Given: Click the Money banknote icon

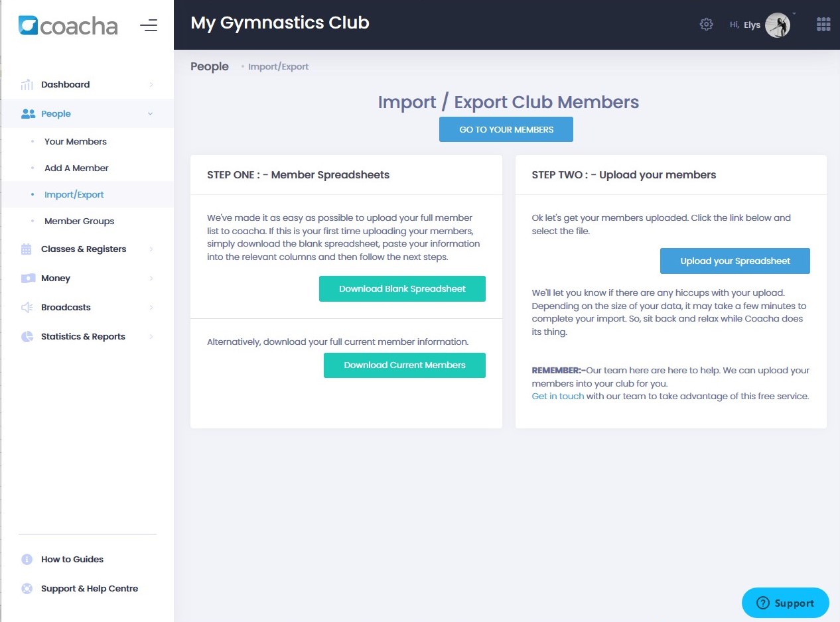Looking at the screenshot, I should (x=27, y=279).
